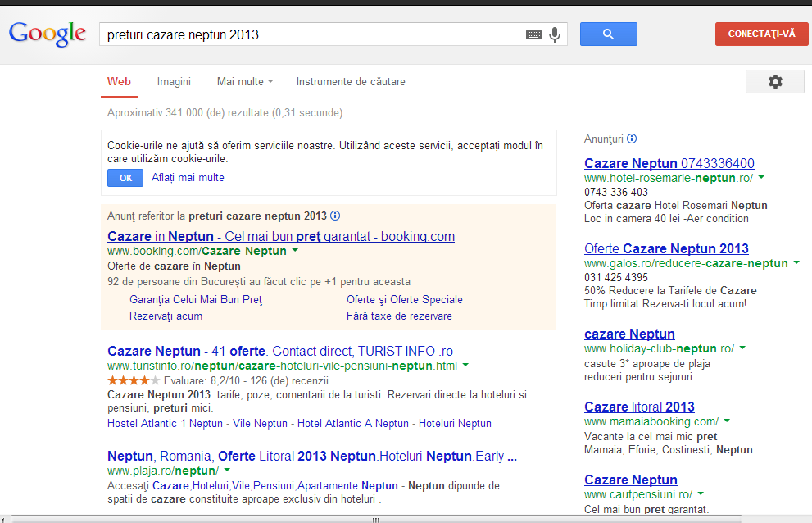Expand arrow next to turistinfo.ro URL

click(465, 365)
